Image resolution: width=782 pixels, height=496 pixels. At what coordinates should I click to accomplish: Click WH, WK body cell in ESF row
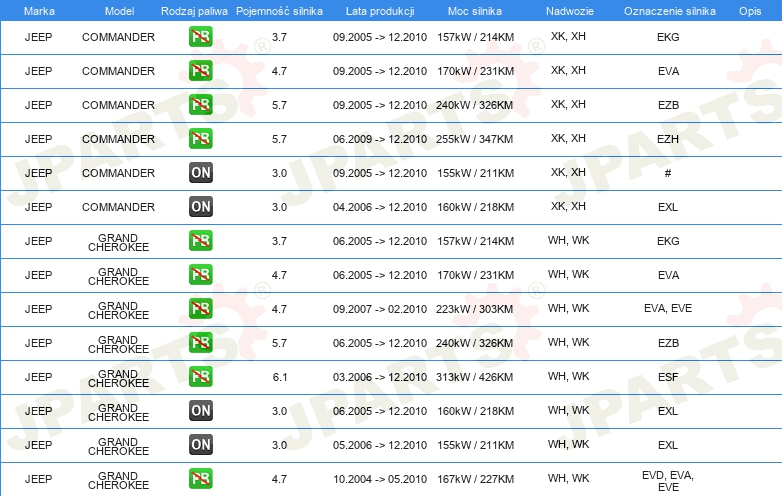pos(569,376)
